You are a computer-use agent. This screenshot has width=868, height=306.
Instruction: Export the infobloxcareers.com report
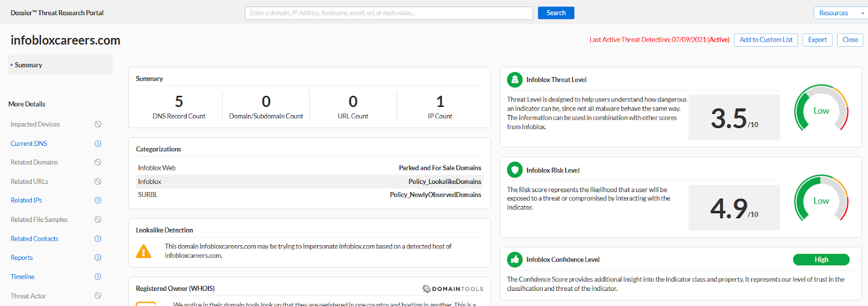click(817, 40)
